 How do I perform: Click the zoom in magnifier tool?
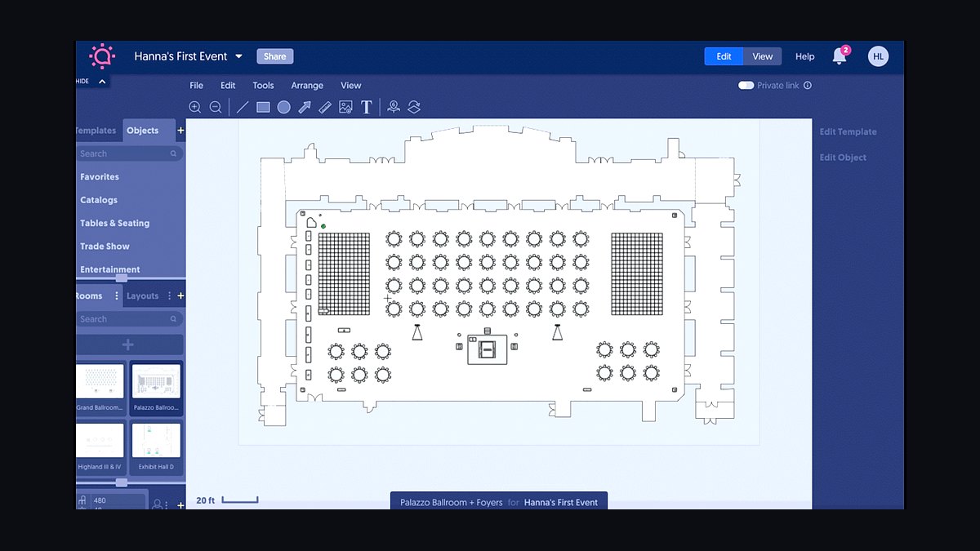tap(194, 107)
